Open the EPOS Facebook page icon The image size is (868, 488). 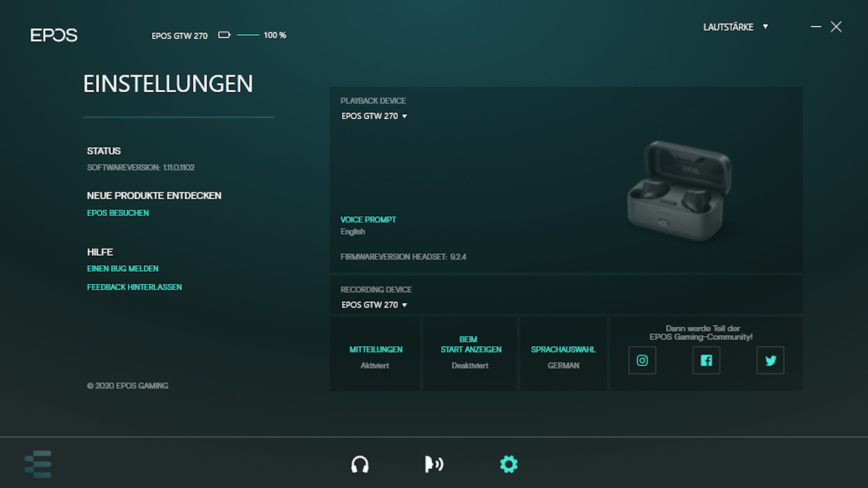tap(706, 360)
